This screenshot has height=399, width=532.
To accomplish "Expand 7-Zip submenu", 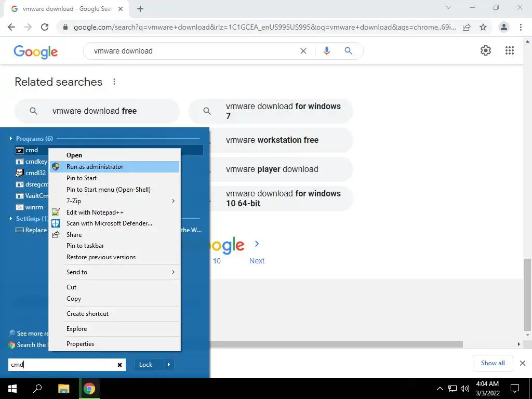I will point(115,201).
